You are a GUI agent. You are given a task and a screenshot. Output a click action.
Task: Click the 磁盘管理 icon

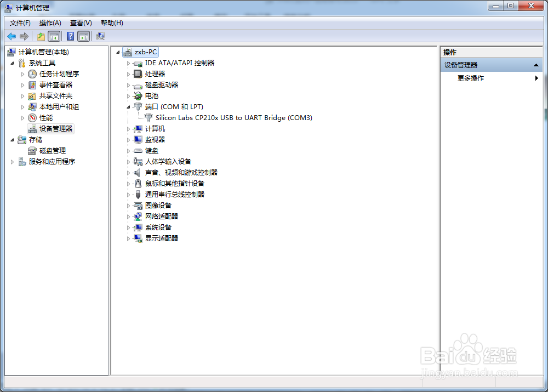(32, 151)
